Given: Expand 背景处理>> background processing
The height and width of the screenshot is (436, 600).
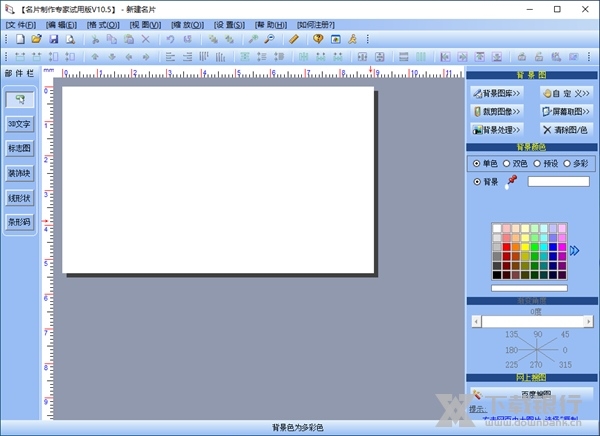Looking at the screenshot, I should tap(497, 130).
